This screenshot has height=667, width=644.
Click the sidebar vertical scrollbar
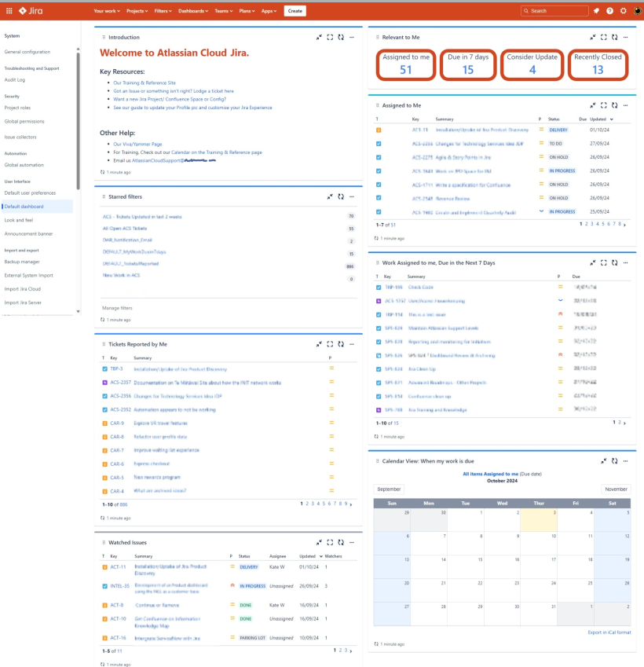pos(78,121)
